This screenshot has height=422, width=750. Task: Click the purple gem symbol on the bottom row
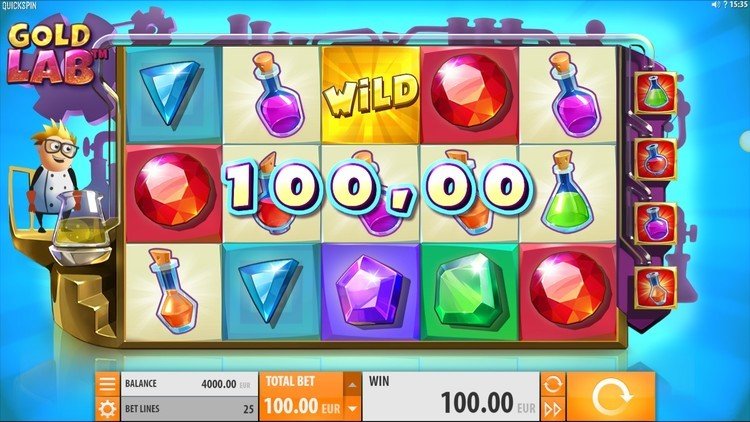click(x=371, y=291)
